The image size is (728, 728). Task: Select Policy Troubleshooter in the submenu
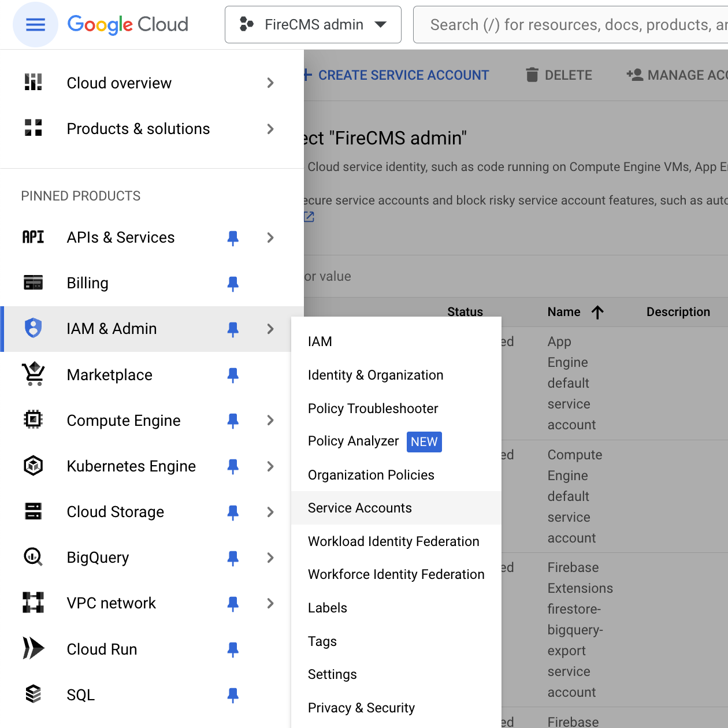[373, 408]
